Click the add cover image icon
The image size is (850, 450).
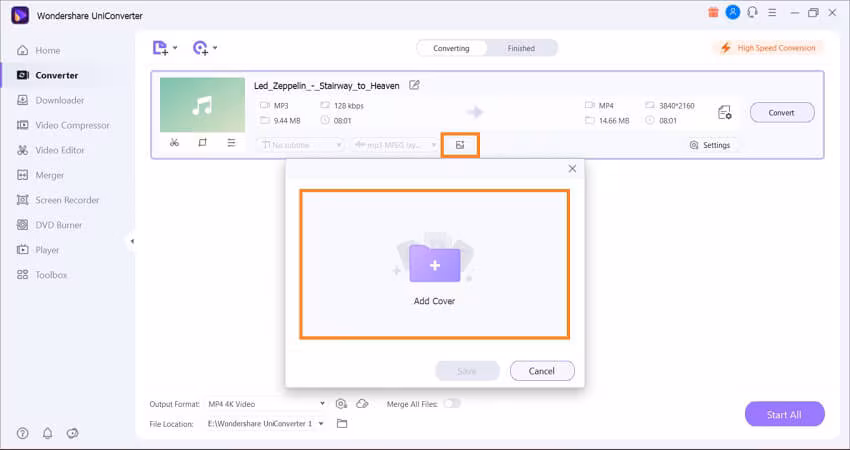(x=460, y=145)
